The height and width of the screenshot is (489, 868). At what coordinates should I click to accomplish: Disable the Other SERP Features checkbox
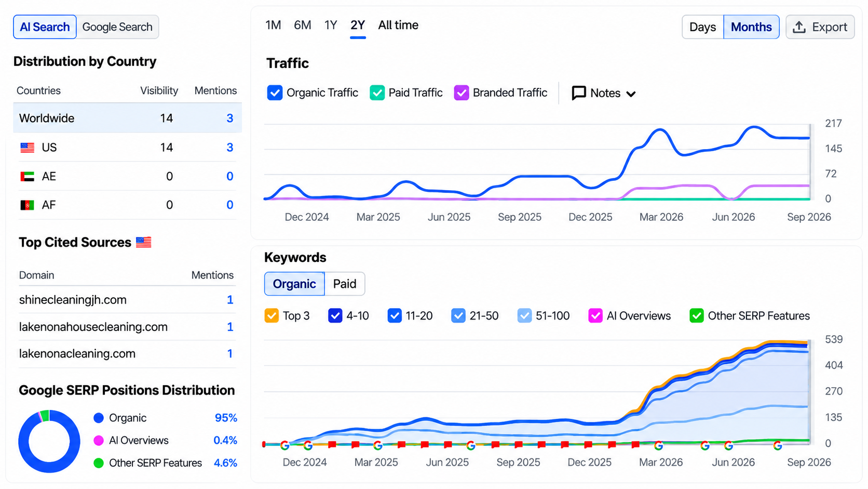pyautogui.click(x=697, y=315)
